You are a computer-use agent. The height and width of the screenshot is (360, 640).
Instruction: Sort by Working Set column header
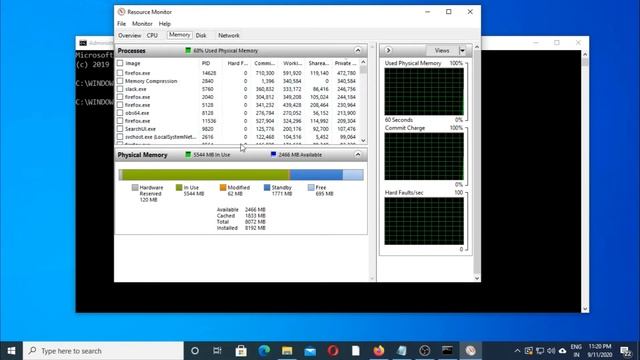(292, 63)
